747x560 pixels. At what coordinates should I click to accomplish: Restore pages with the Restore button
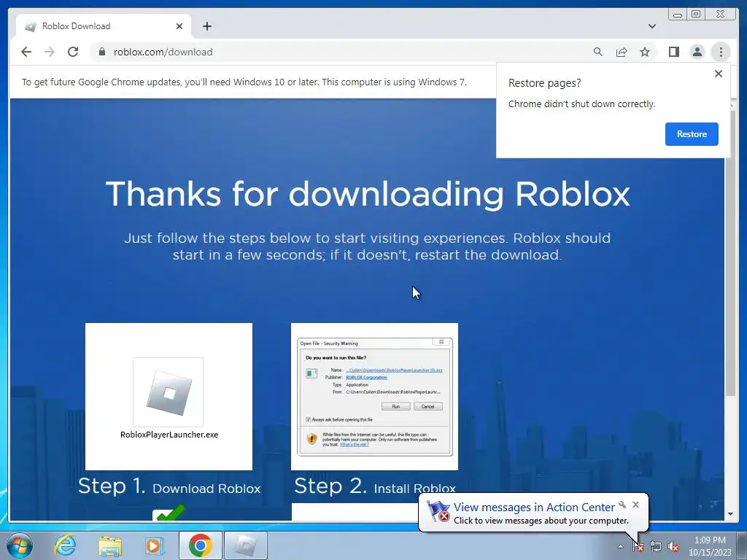692,134
